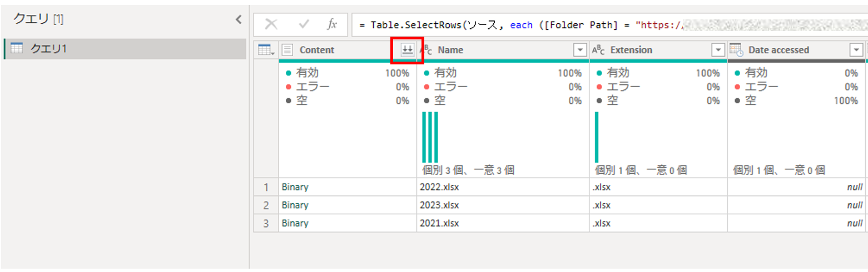
Task: Click the Content column type icon
Action: coord(287,50)
